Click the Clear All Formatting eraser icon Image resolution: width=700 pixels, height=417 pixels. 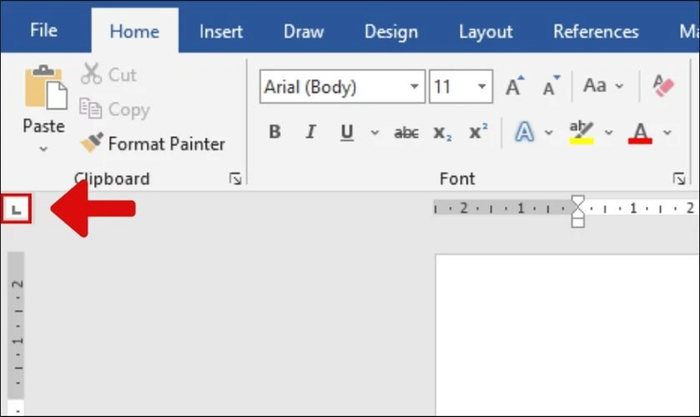pos(663,86)
